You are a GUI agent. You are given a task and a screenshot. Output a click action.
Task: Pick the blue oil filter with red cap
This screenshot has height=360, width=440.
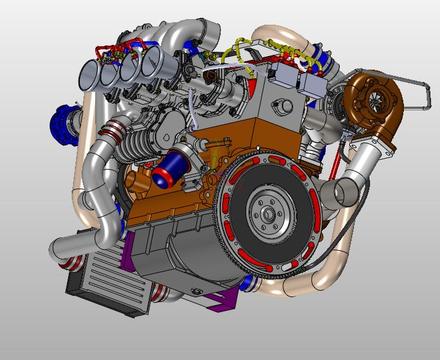(x=170, y=169)
